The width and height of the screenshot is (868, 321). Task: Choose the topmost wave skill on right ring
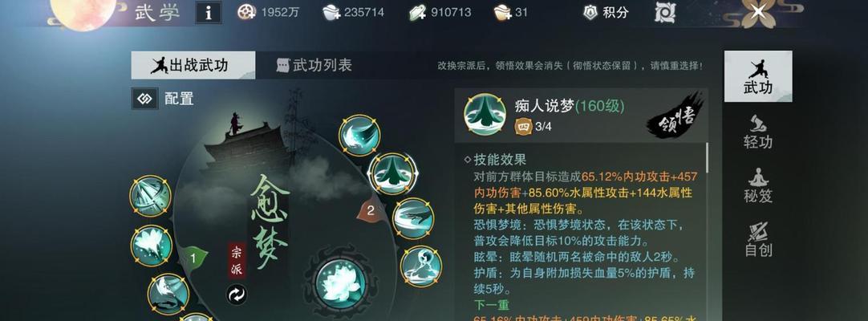[359, 135]
